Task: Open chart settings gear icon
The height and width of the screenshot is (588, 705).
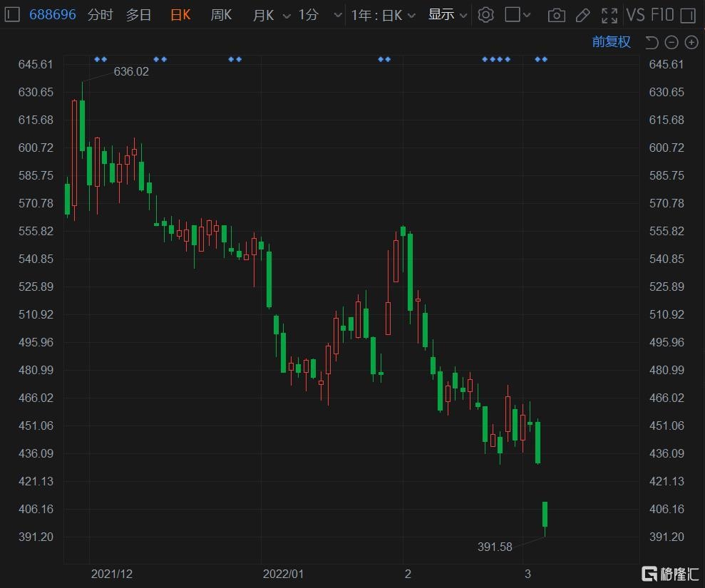Action: [x=485, y=15]
